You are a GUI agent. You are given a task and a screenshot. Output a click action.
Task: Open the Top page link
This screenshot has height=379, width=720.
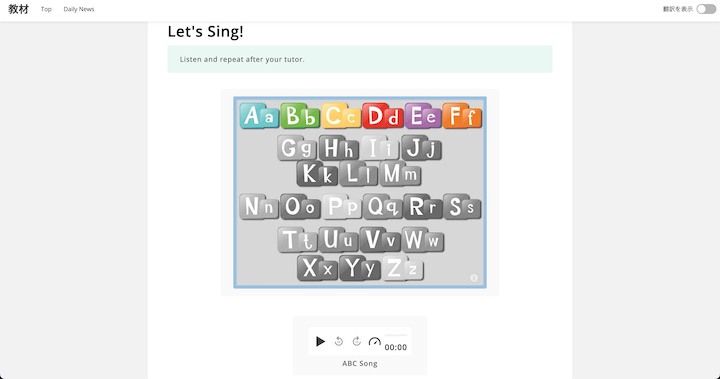click(46, 9)
